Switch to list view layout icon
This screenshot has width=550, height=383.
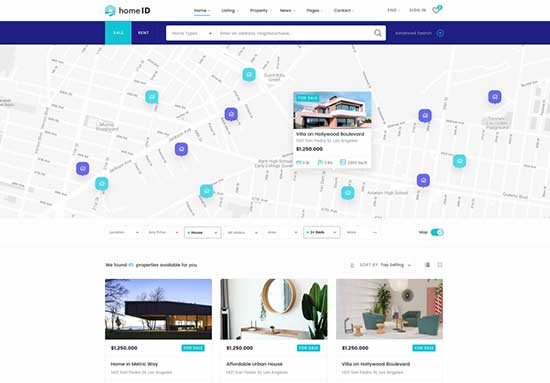pyautogui.click(x=427, y=265)
